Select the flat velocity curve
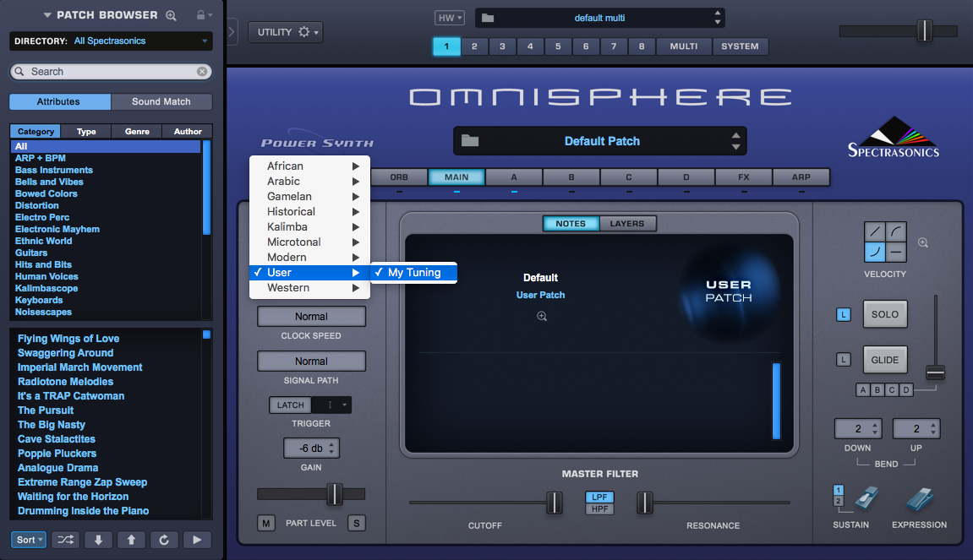973x560 pixels. 896,252
